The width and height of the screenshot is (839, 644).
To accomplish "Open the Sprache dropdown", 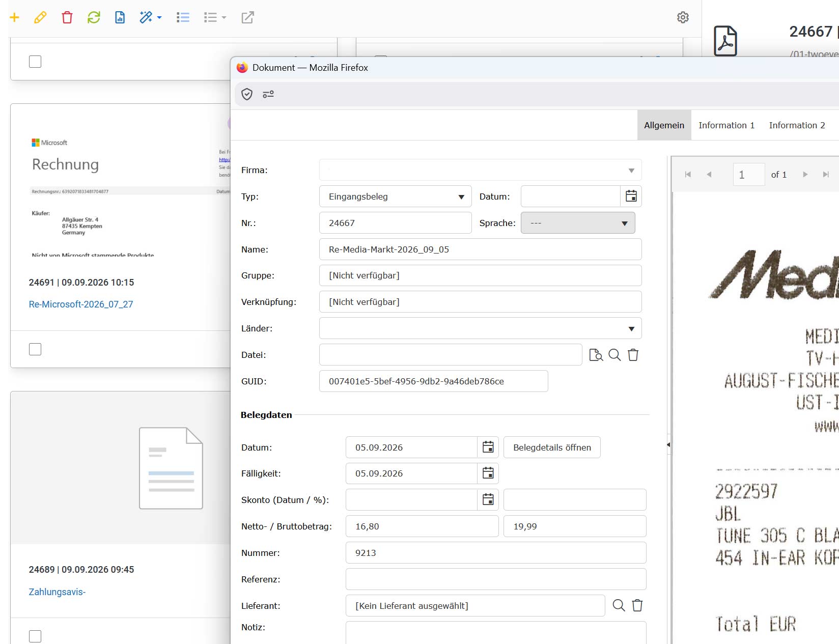I will pyautogui.click(x=578, y=223).
